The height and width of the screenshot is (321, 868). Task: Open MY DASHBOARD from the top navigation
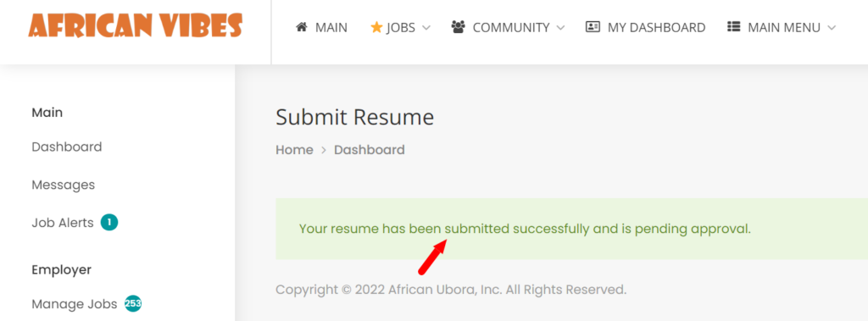click(657, 27)
